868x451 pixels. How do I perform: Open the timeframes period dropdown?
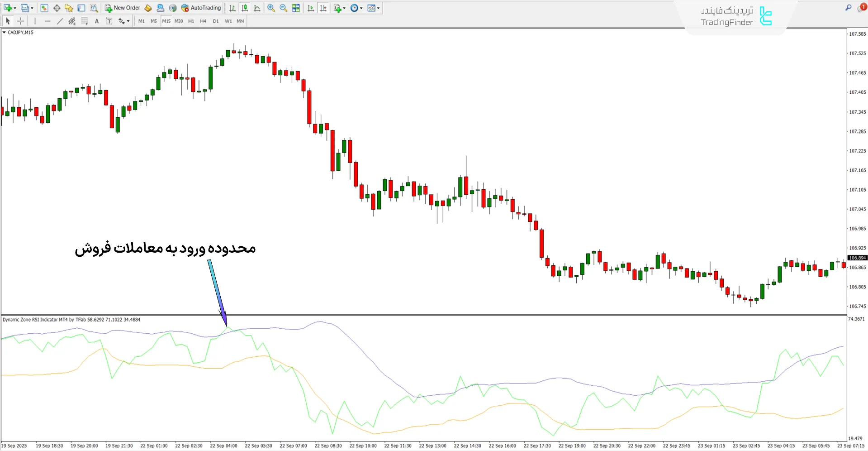pyautogui.click(x=361, y=8)
